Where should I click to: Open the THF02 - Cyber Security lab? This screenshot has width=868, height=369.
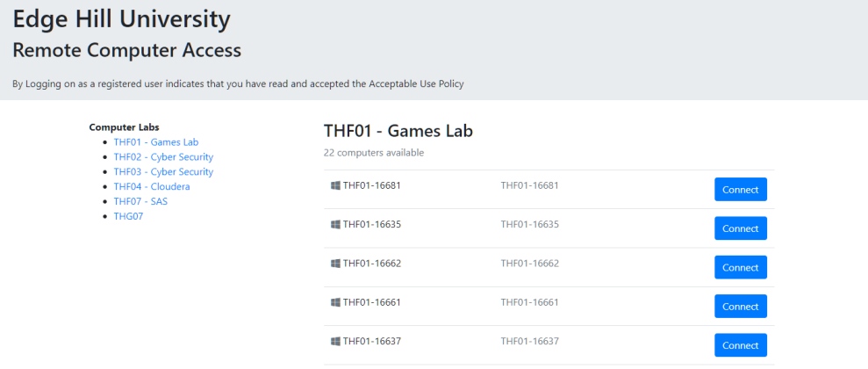coord(163,156)
